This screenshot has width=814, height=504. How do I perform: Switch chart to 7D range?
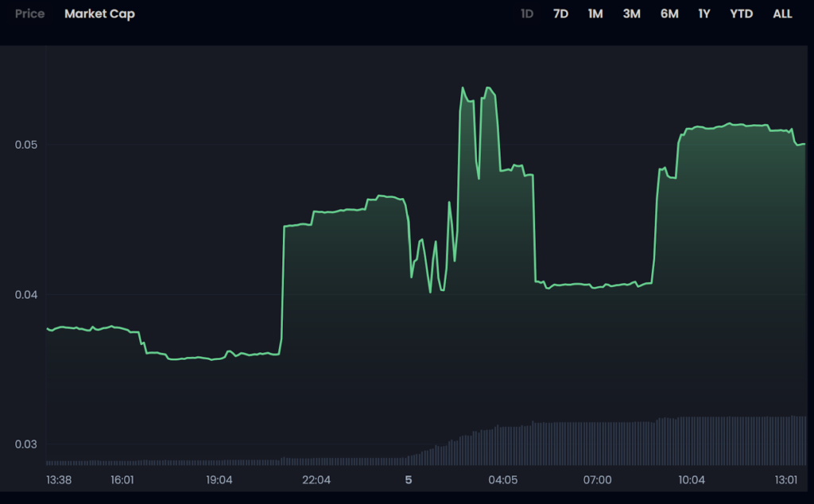click(560, 14)
